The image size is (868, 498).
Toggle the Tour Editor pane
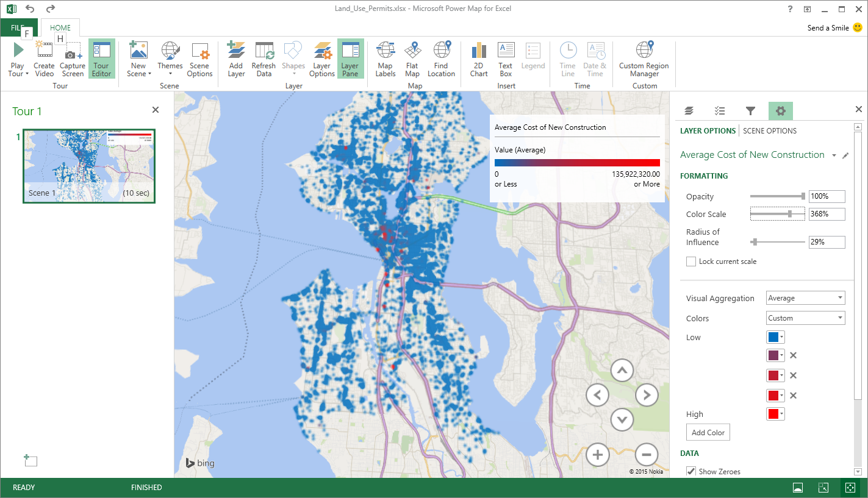(x=101, y=60)
